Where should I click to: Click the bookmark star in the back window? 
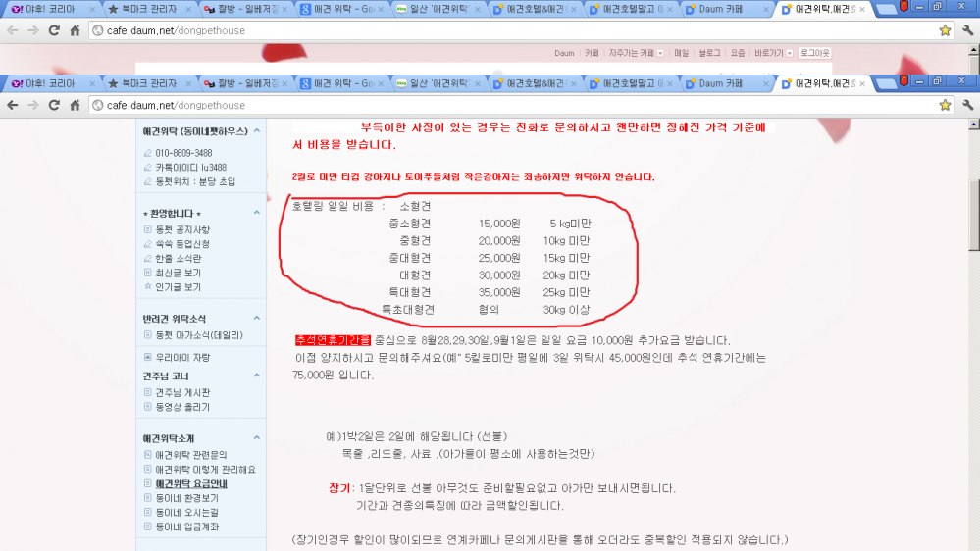tap(945, 30)
